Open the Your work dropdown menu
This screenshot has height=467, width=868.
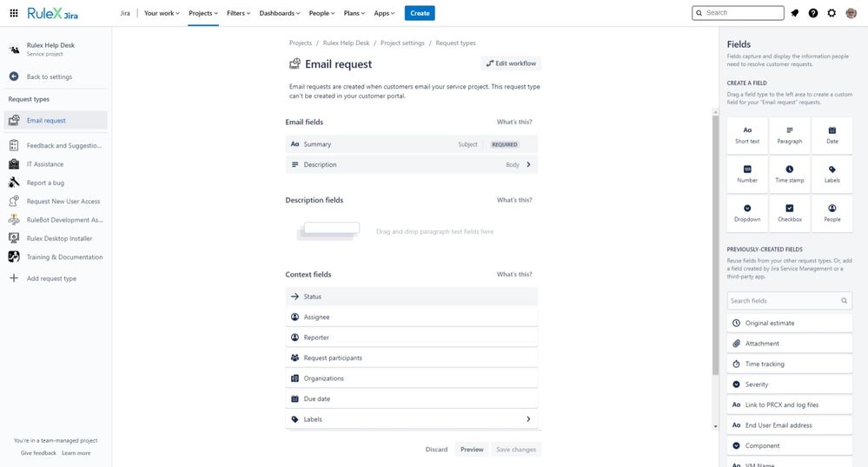click(162, 13)
